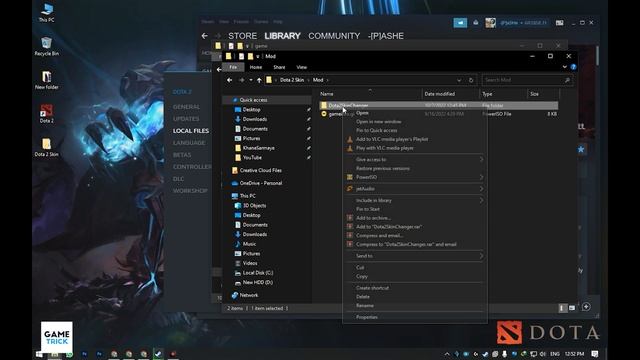Launch Dota 2 desktop shortcut

click(x=47, y=114)
